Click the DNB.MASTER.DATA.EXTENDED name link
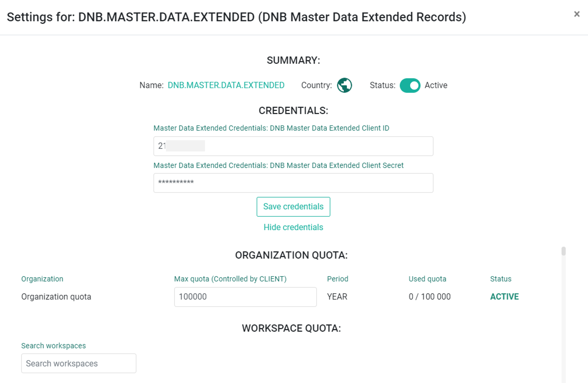Image resolution: width=588 pixels, height=383 pixels. (226, 85)
